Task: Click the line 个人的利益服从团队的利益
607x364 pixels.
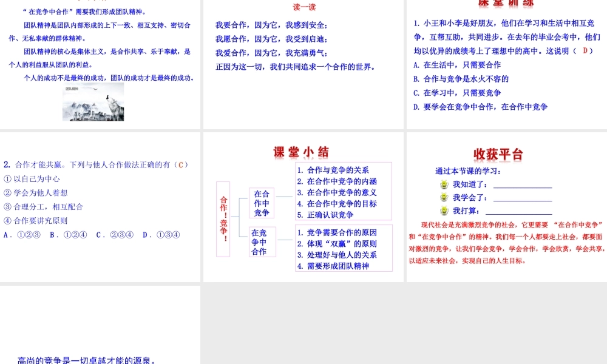Action: (51, 64)
